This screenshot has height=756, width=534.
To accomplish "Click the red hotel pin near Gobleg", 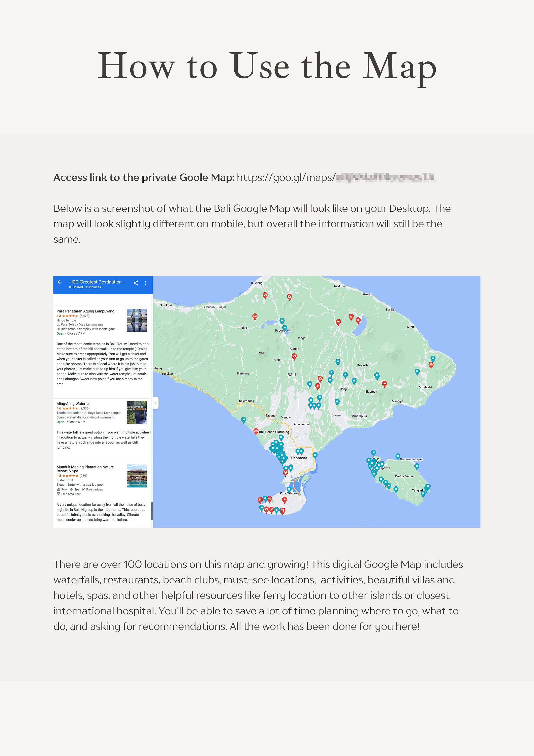I will (255, 317).
